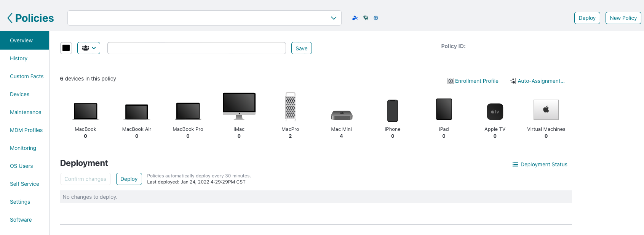Focus the policy name input field
The height and width of the screenshot is (235, 644).
[197, 48]
